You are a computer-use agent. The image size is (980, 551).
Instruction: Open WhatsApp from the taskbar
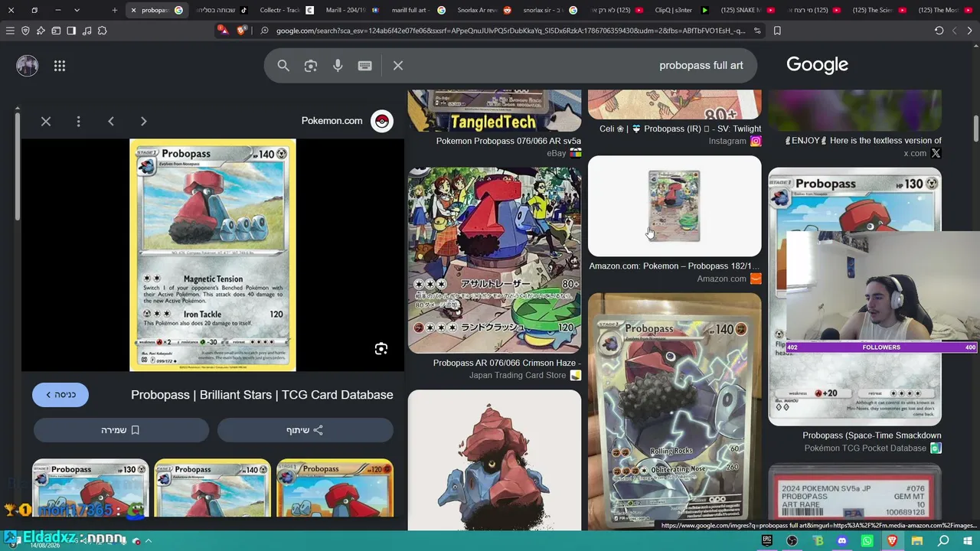tap(867, 541)
